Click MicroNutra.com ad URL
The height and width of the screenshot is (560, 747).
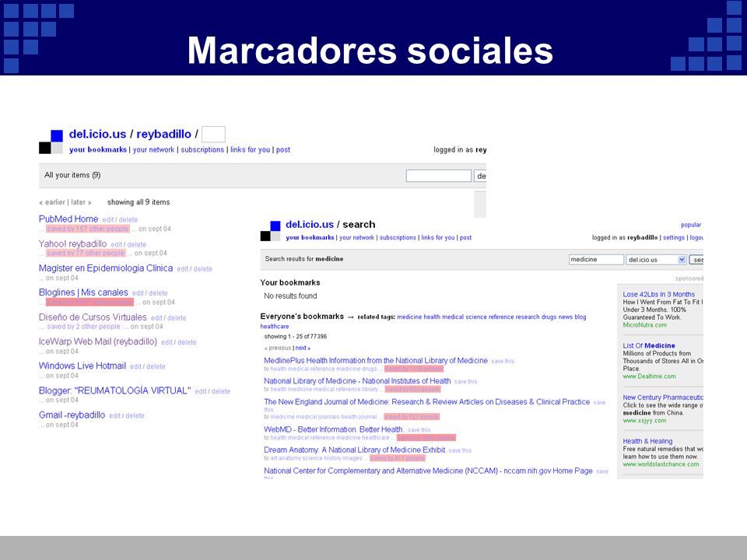644,325
